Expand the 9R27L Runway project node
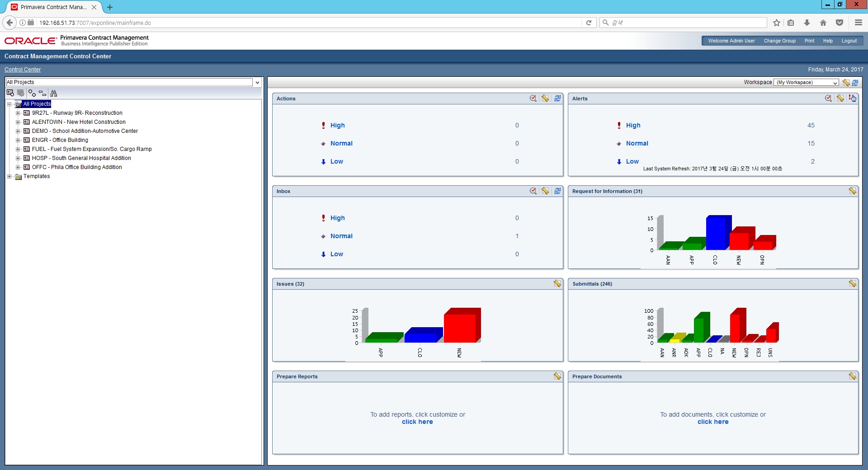This screenshot has height=470, width=868. click(x=18, y=113)
